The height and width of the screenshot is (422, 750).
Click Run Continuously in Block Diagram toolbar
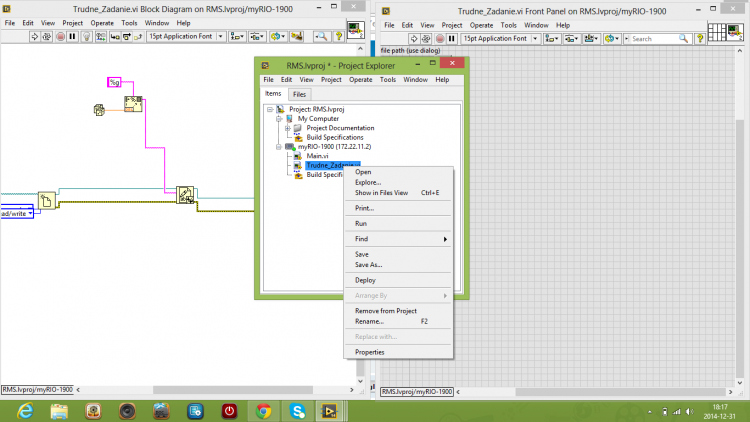click(47, 36)
